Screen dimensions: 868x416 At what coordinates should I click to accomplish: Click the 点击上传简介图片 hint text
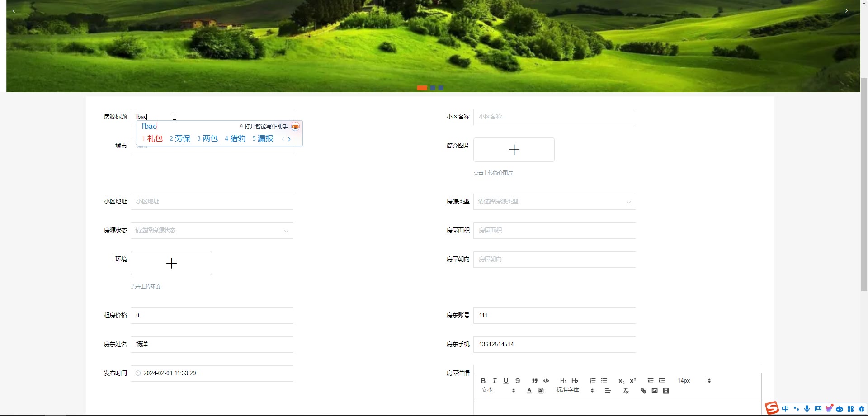(493, 173)
